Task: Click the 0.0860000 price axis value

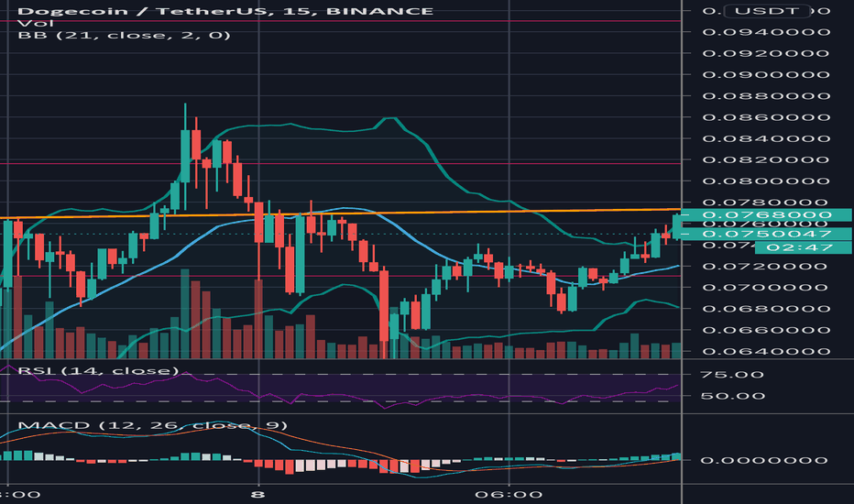Action: (x=766, y=117)
